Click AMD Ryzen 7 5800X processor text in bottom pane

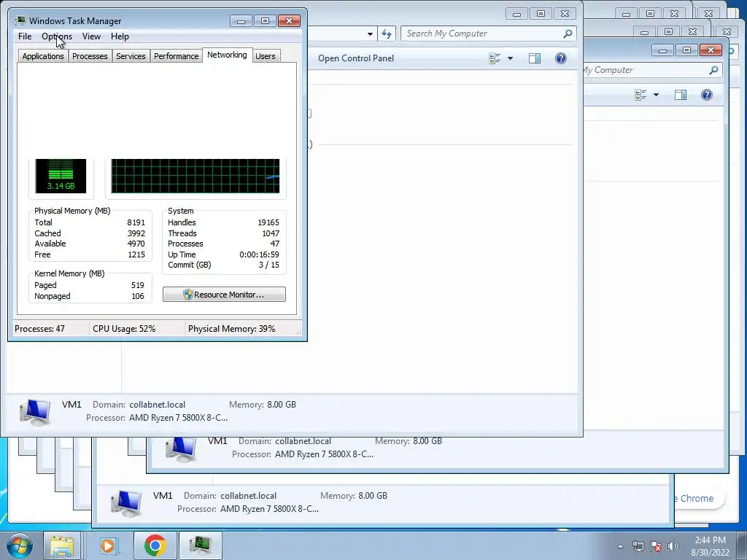(x=269, y=508)
